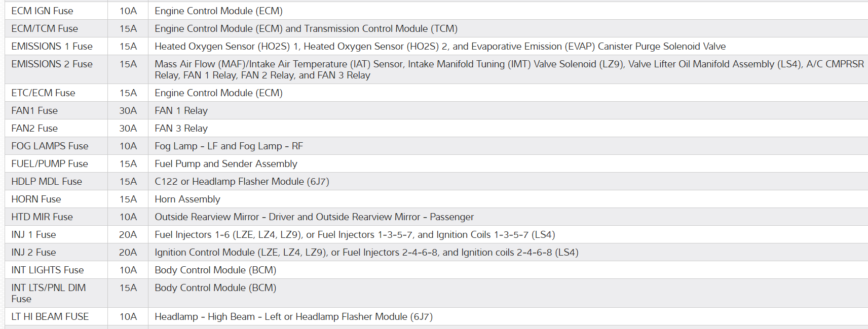This screenshot has height=329, width=868.
Task: Click the Horn Assembly description
Action: [187, 199]
